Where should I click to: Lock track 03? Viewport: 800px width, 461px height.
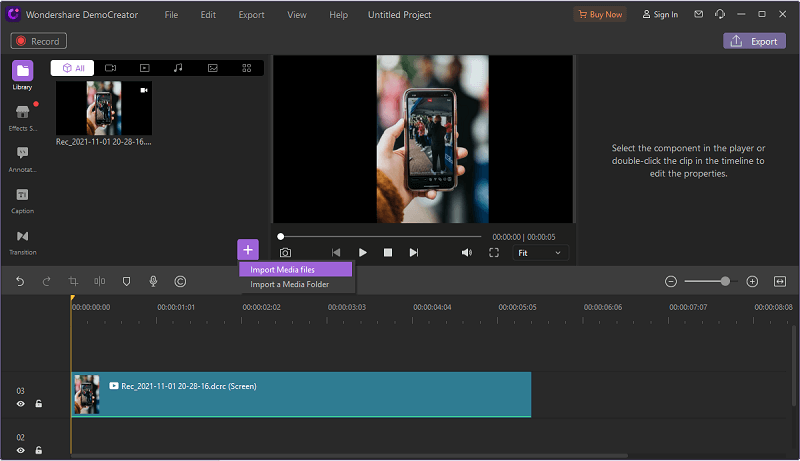click(x=39, y=404)
